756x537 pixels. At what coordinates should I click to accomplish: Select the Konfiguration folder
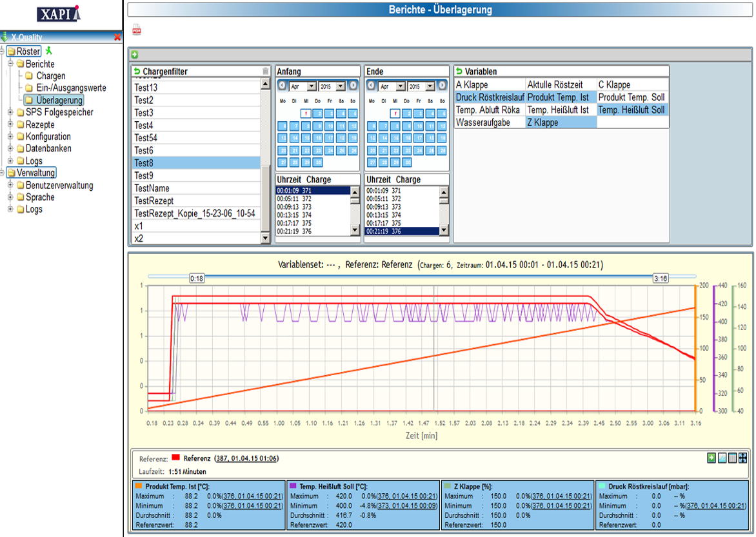point(48,137)
